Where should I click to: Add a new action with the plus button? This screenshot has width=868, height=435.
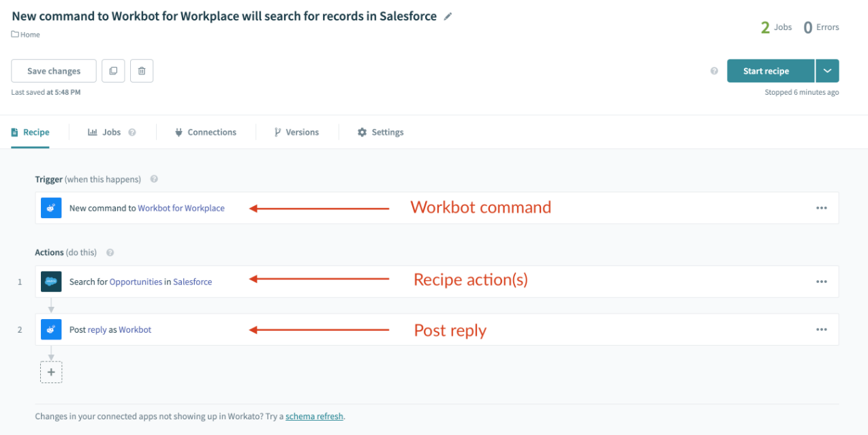click(x=51, y=372)
